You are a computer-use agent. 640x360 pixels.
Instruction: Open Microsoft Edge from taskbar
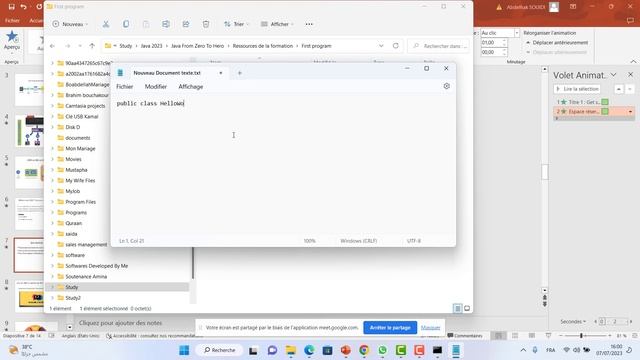tap(309, 350)
